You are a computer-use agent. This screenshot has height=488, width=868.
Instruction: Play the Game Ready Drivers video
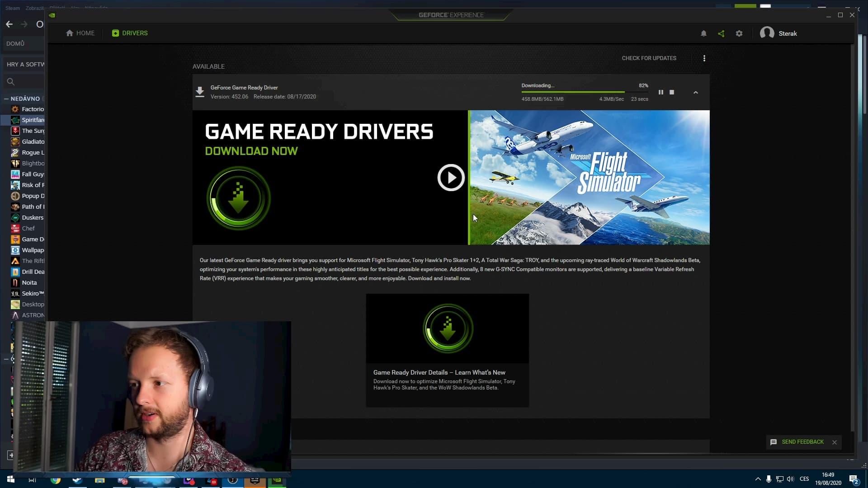[x=451, y=178]
